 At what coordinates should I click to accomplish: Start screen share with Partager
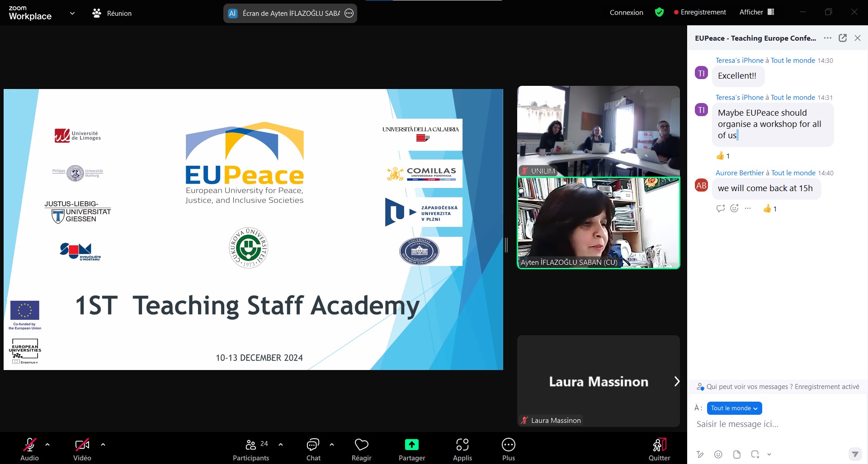(x=412, y=449)
